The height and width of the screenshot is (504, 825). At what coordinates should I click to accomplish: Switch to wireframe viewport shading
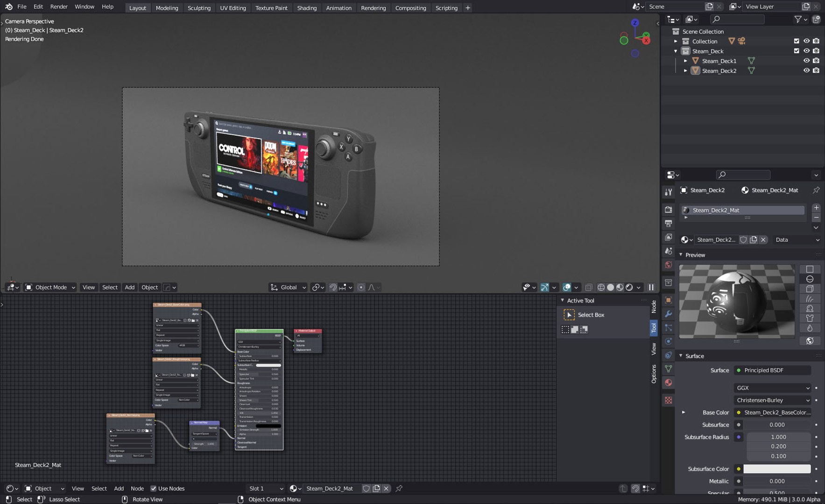[x=601, y=287]
